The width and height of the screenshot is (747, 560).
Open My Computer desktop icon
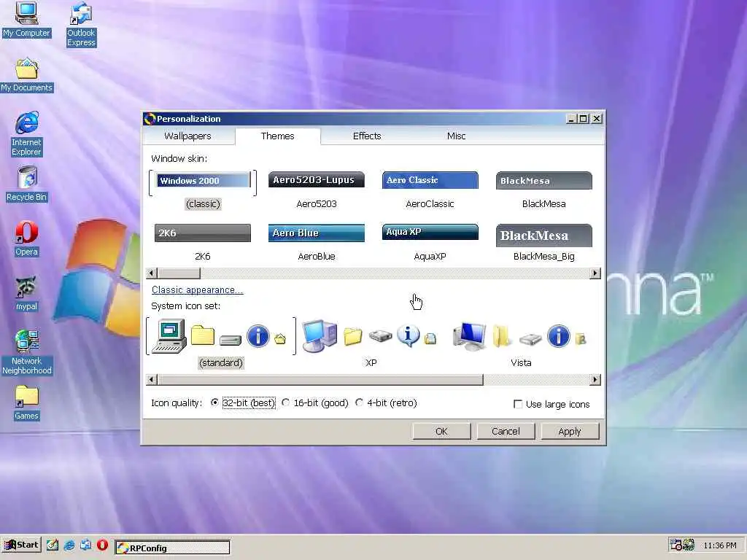(26, 19)
